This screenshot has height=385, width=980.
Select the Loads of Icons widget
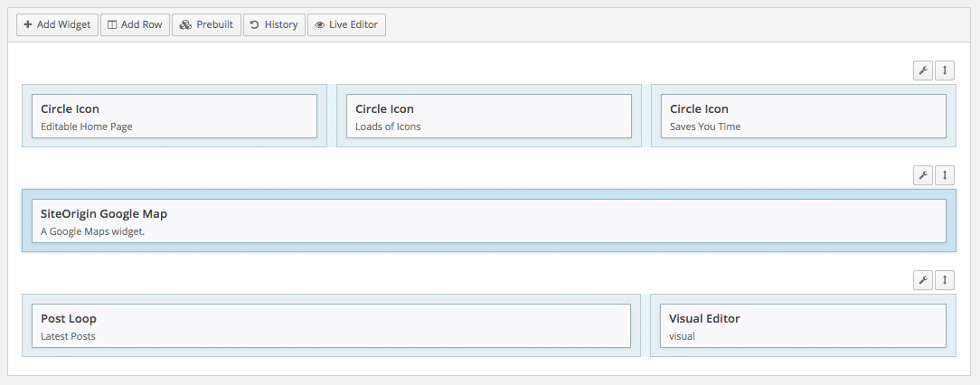click(488, 117)
